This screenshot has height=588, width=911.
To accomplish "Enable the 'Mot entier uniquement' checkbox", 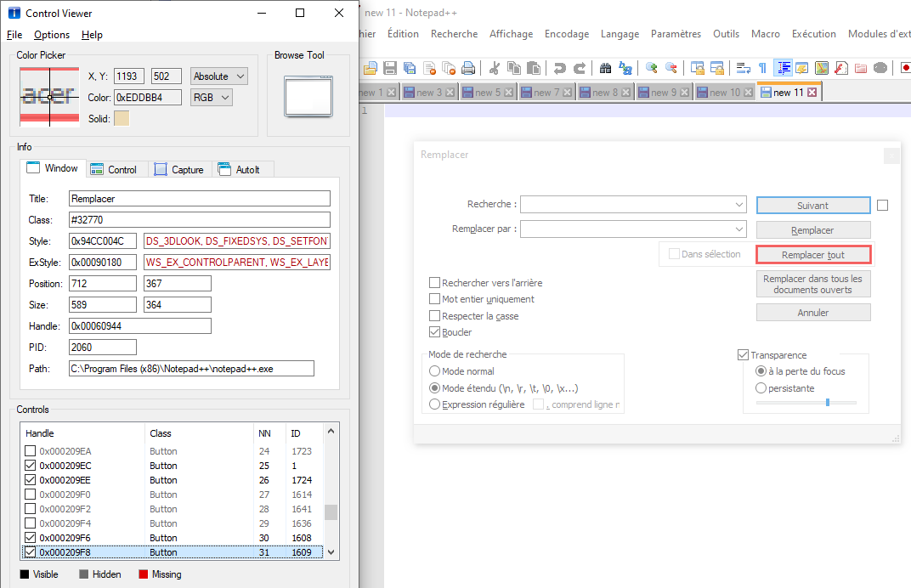I will [435, 299].
